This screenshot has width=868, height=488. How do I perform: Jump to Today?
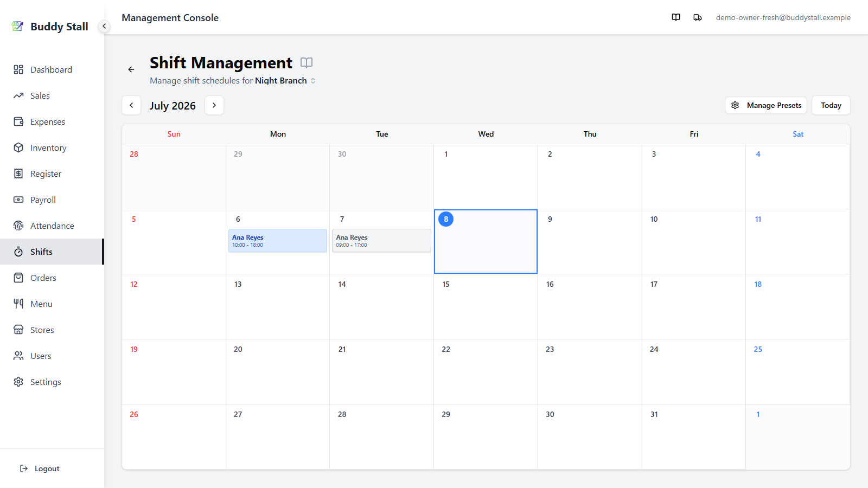click(831, 105)
